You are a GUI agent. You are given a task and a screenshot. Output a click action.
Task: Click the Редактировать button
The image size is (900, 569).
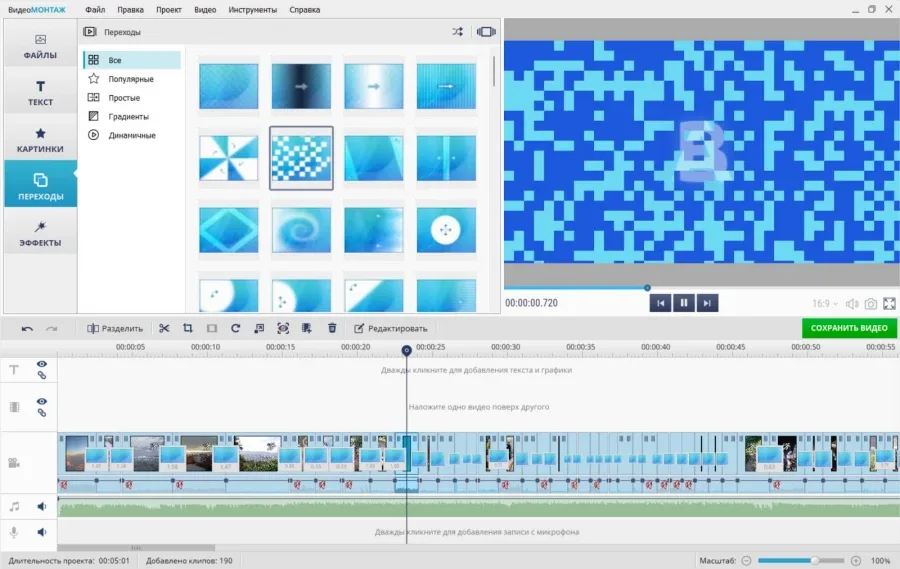pyautogui.click(x=390, y=328)
